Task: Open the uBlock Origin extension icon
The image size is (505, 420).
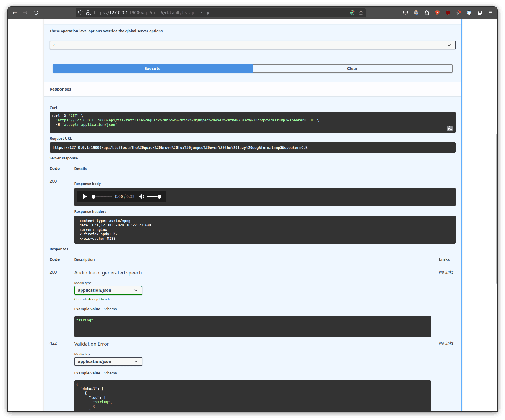Action: pos(448,13)
